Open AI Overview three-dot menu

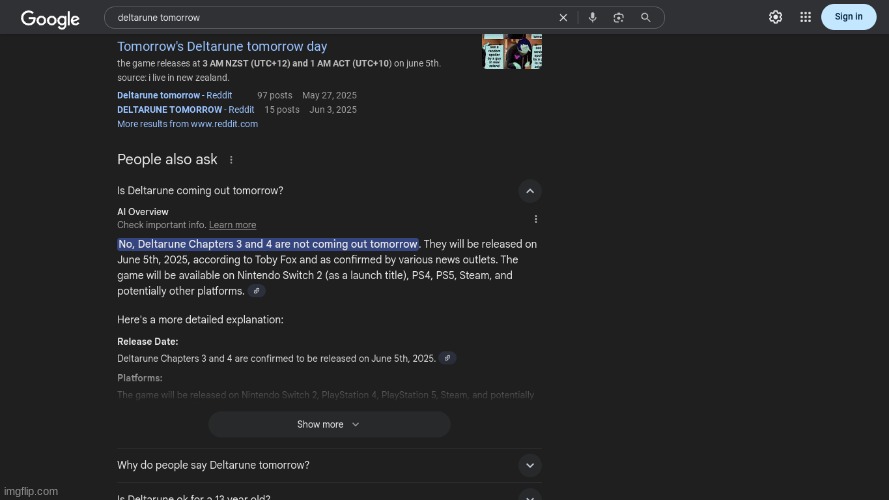coord(536,219)
